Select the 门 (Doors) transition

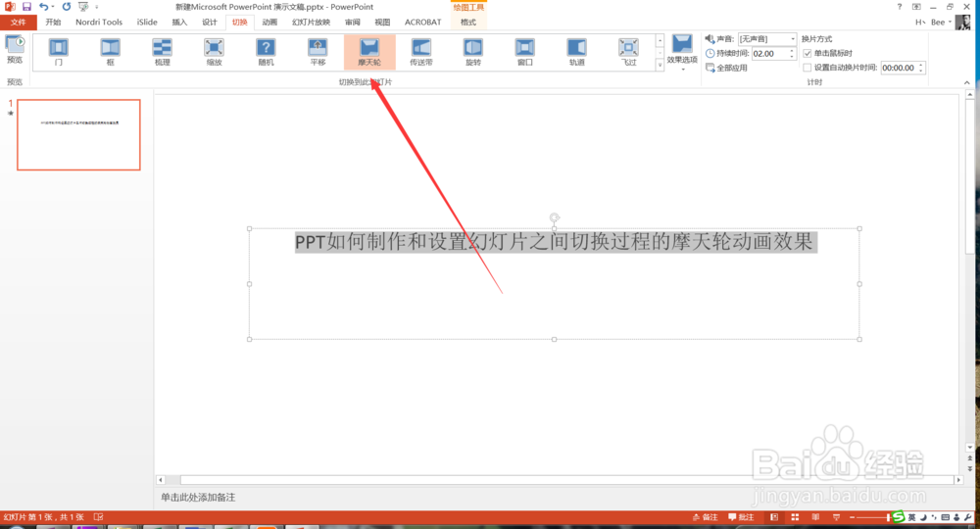58,52
